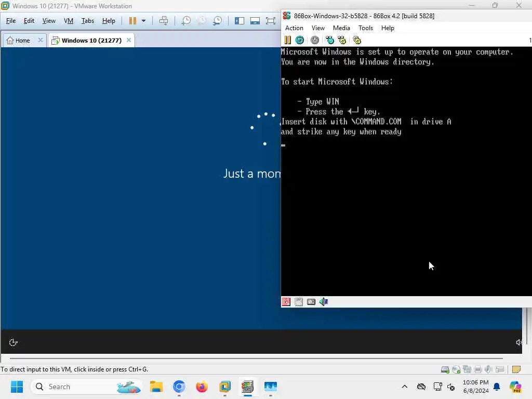The width and height of the screenshot is (532, 399).
Task: Open VMware message log note icon
Action: 516,369
